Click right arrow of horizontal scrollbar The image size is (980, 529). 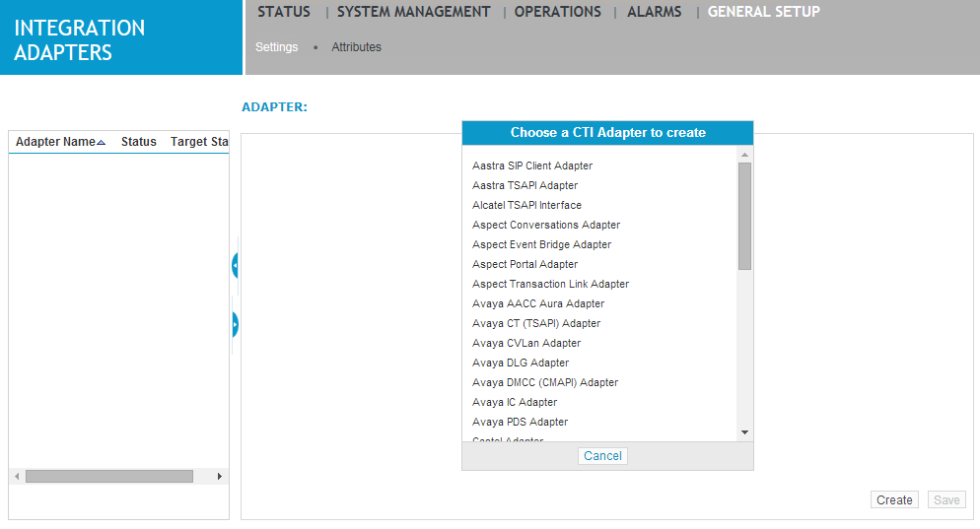pos(220,477)
